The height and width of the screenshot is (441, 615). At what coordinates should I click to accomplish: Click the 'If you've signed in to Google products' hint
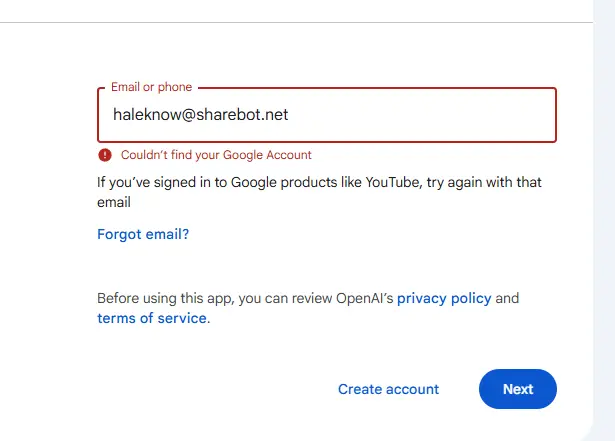pyautogui.click(x=319, y=192)
